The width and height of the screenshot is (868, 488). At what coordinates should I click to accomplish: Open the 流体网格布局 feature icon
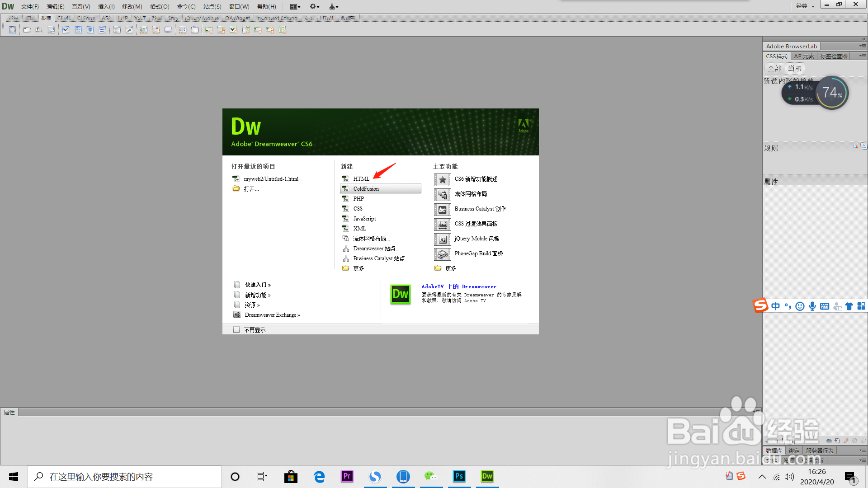pyautogui.click(x=443, y=195)
